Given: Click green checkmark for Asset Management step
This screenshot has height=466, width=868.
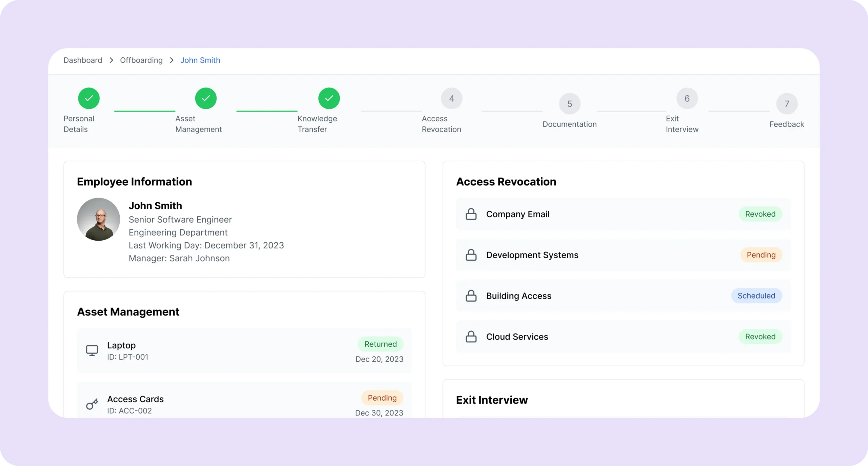Looking at the screenshot, I should click(206, 98).
